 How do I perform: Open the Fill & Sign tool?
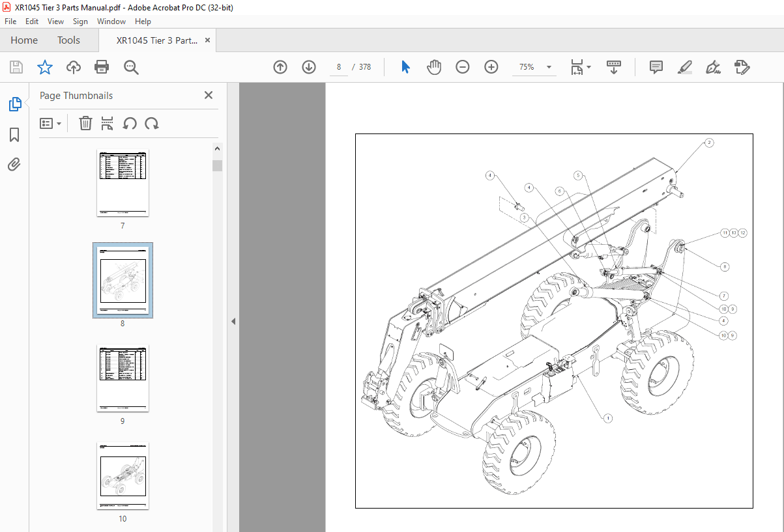point(713,67)
